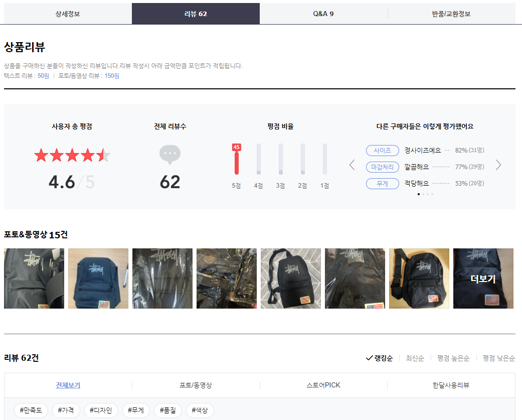Sort reviews by 평점 낮은순

coord(498,358)
